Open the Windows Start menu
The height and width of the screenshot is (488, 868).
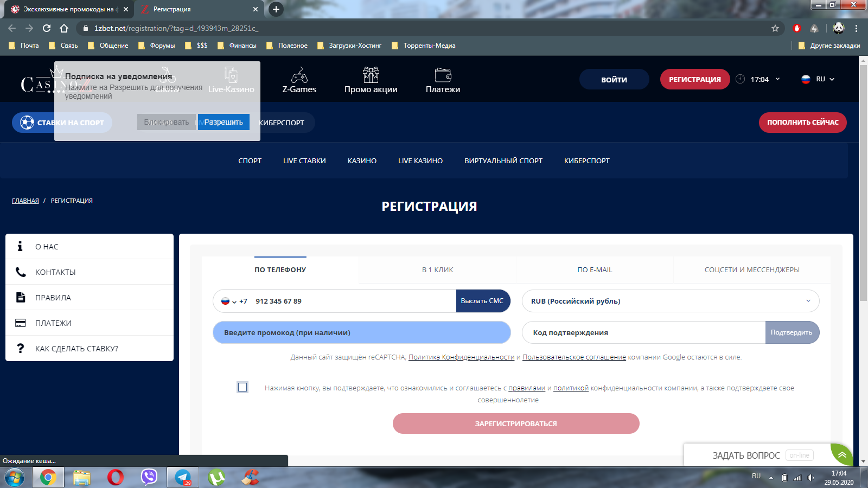tap(15, 478)
